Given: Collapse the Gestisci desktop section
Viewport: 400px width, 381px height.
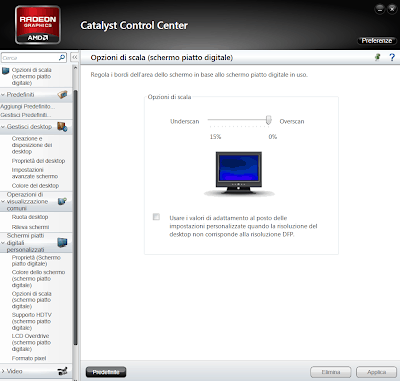Looking at the screenshot, I should 3,127.
